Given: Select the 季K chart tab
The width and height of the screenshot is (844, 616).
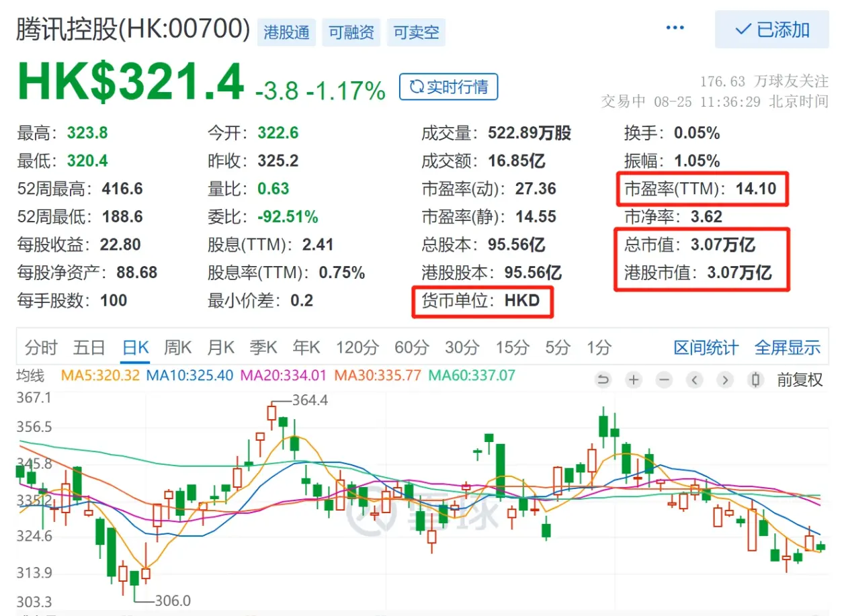Looking at the screenshot, I should [x=263, y=347].
